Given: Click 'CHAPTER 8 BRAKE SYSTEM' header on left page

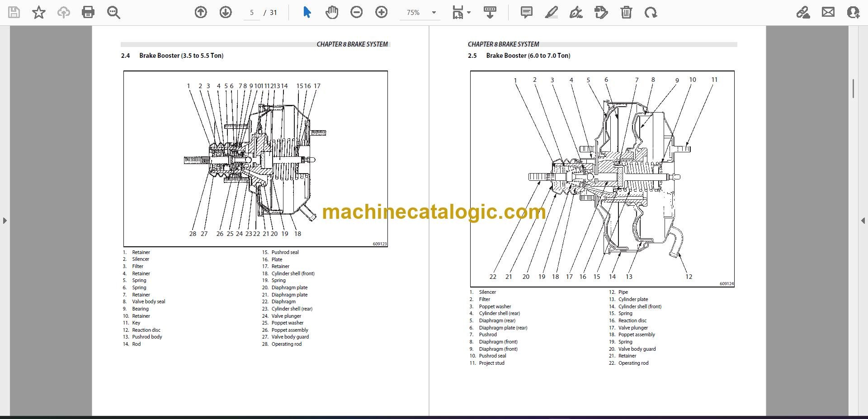Looking at the screenshot, I should [352, 44].
